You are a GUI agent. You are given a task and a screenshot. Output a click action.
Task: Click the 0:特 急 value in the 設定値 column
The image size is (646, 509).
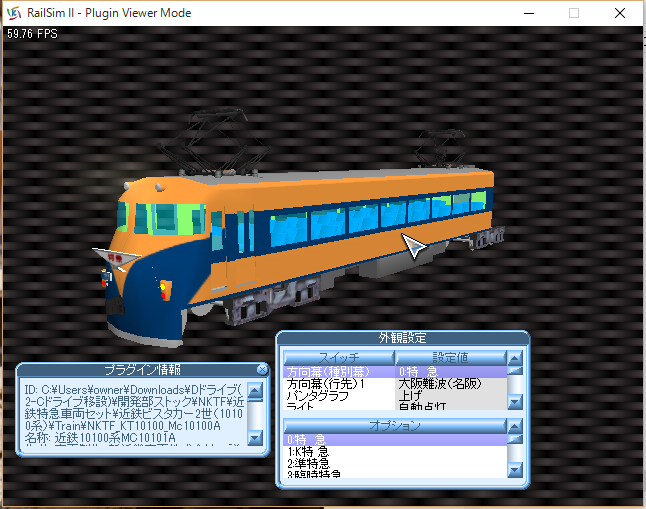(418, 372)
